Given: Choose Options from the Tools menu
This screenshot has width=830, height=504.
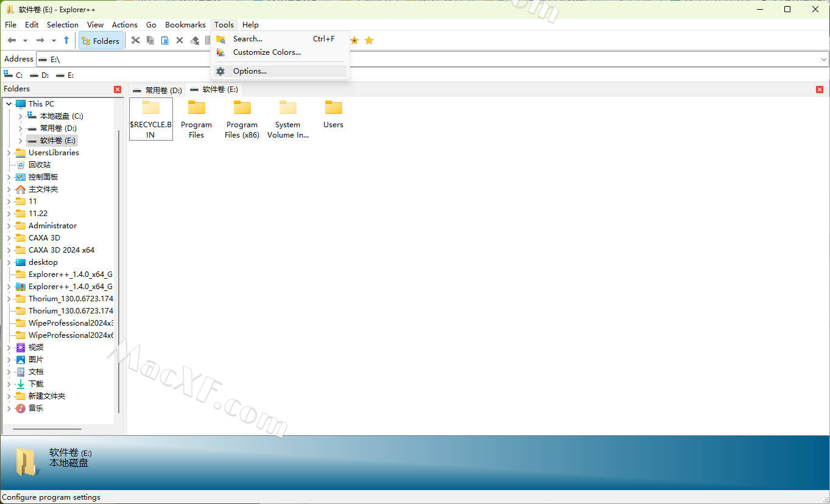Looking at the screenshot, I should (x=250, y=71).
